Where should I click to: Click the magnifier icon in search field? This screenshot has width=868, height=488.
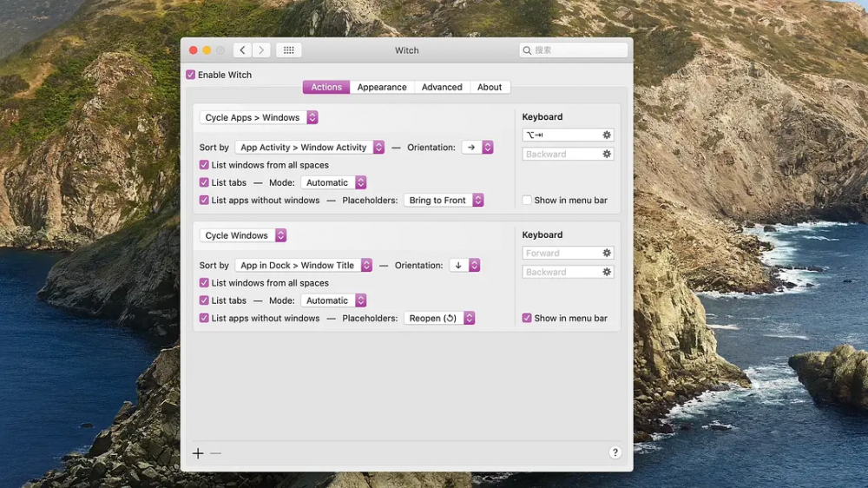pos(527,50)
